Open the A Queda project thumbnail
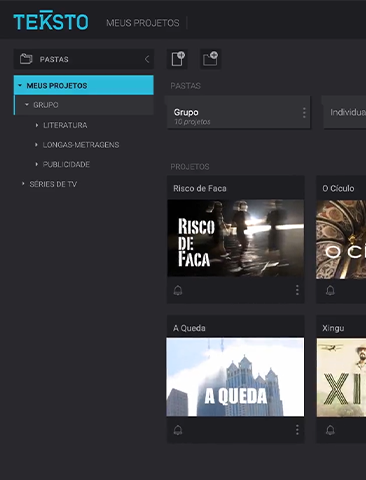366x480 pixels. point(235,377)
